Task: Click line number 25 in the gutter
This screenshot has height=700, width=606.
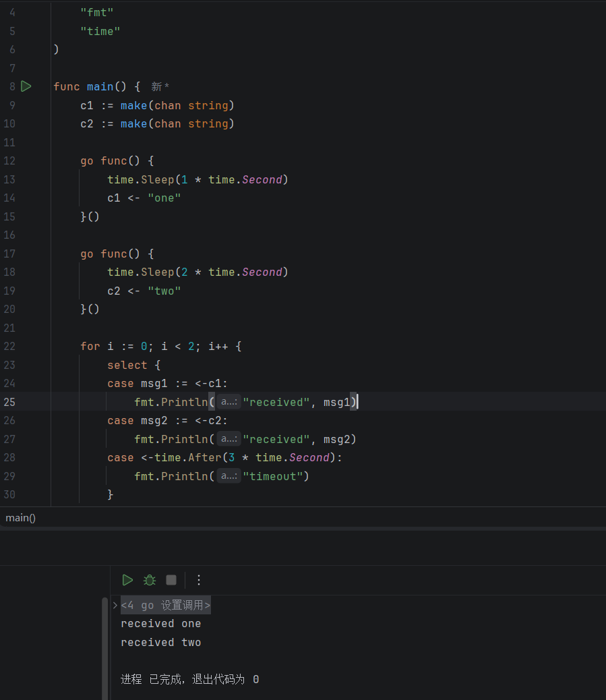Action: pyautogui.click(x=9, y=402)
